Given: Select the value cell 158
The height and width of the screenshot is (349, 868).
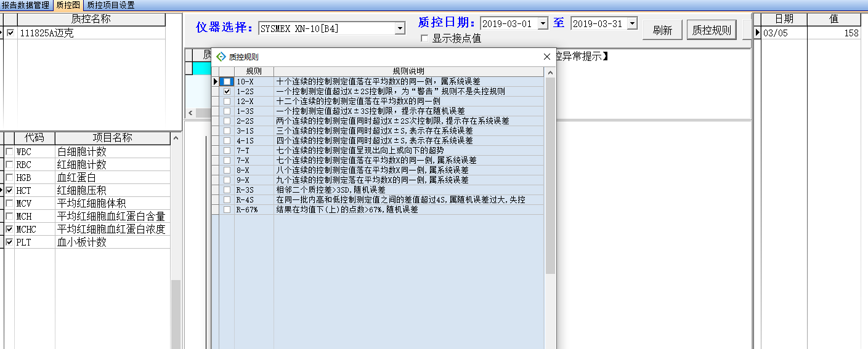Looking at the screenshot, I should (834, 33).
